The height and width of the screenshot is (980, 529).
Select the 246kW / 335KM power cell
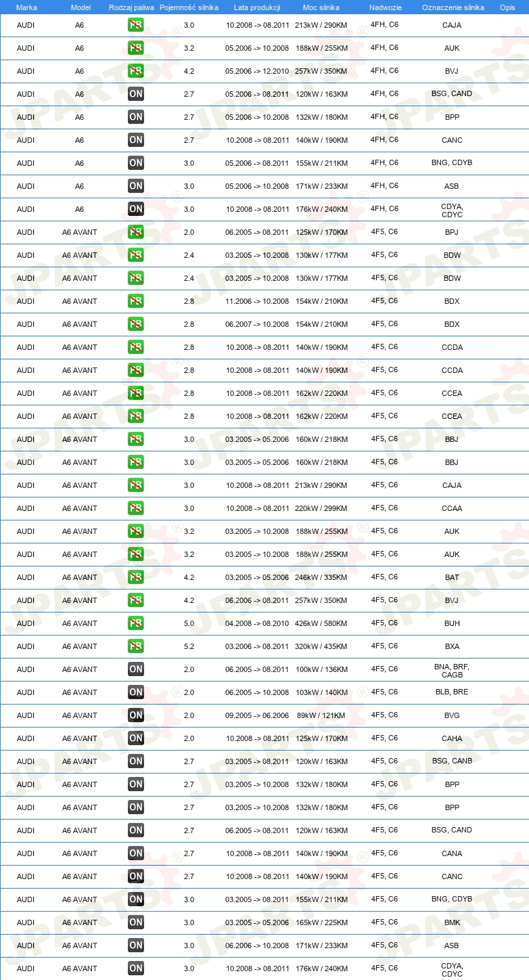click(321, 578)
